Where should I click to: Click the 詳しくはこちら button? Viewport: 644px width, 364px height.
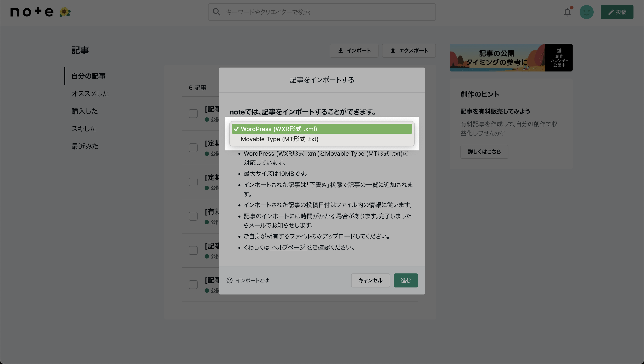click(484, 152)
